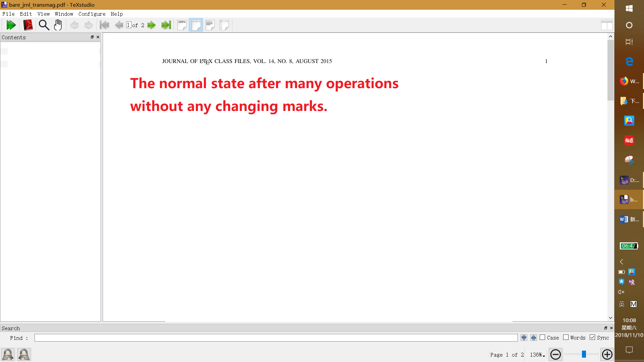This screenshot has height=362, width=644.
Task: Go to next page green arrow
Action: click(x=152, y=25)
